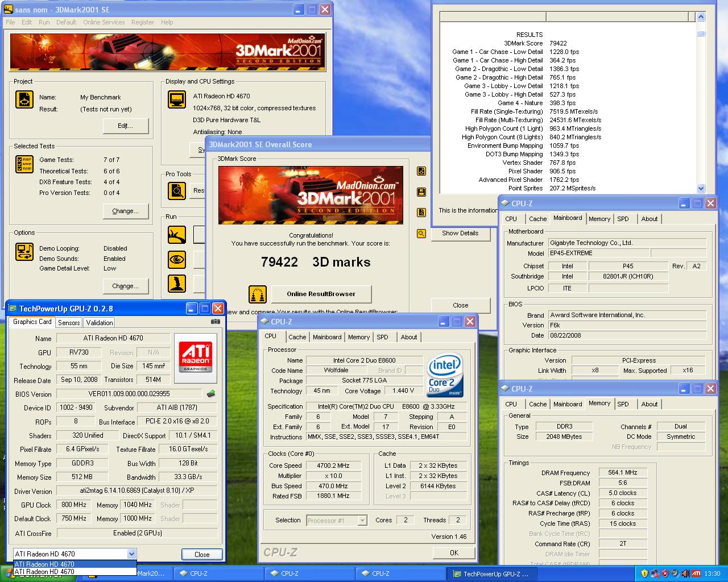Open the Help menu in 3DMark2001
Viewport: 728px width, 582px height.
point(167,22)
